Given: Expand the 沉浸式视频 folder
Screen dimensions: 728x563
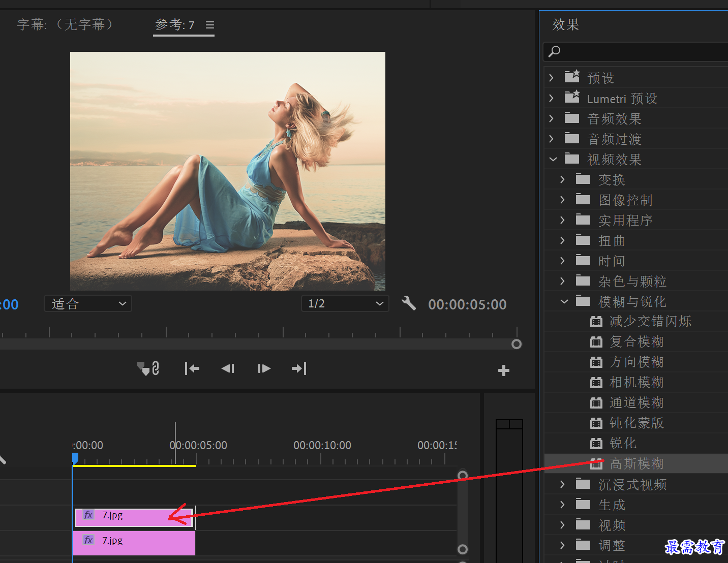Looking at the screenshot, I should (x=562, y=484).
